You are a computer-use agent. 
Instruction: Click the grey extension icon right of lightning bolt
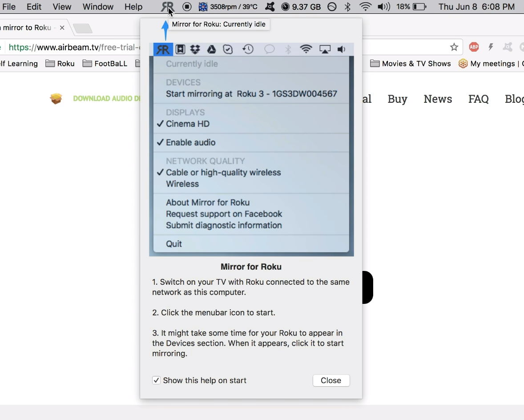(x=508, y=47)
